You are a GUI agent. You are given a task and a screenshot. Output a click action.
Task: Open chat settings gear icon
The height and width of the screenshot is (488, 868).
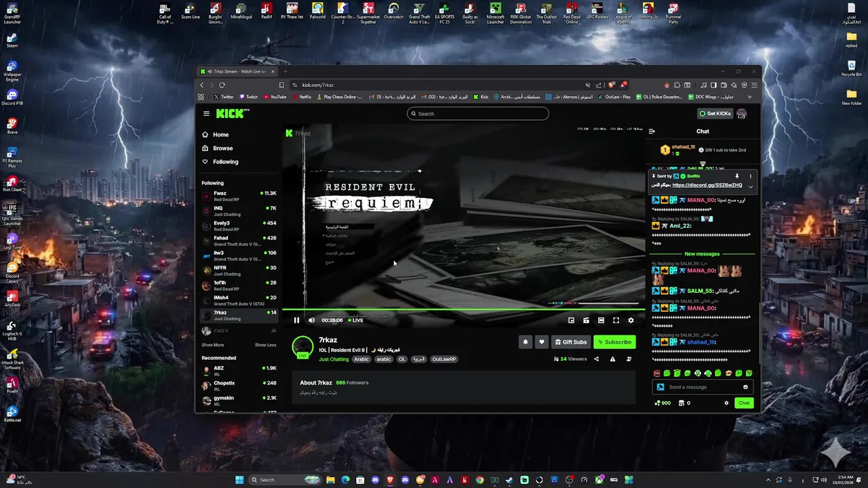pos(726,403)
